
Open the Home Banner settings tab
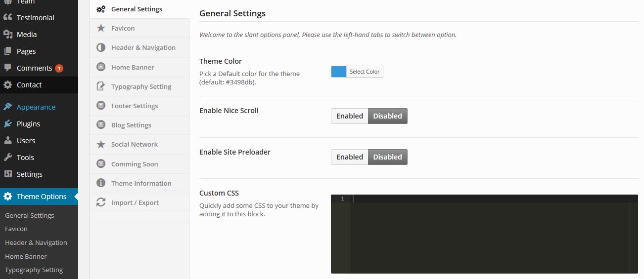133,67
